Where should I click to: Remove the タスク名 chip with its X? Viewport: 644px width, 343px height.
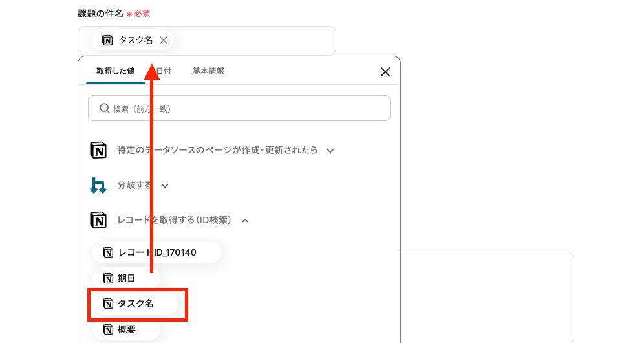pyautogui.click(x=164, y=40)
